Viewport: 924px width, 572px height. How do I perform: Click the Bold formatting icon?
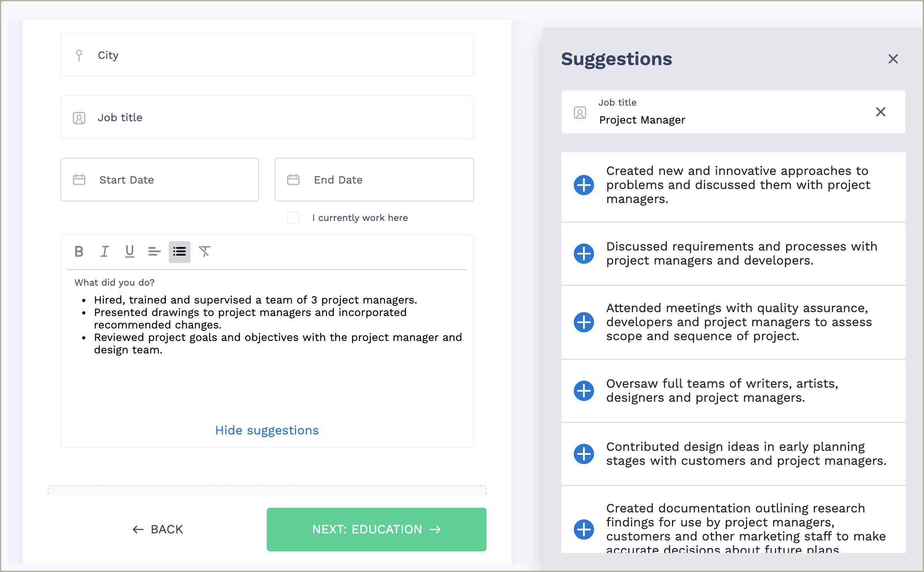[79, 251]
